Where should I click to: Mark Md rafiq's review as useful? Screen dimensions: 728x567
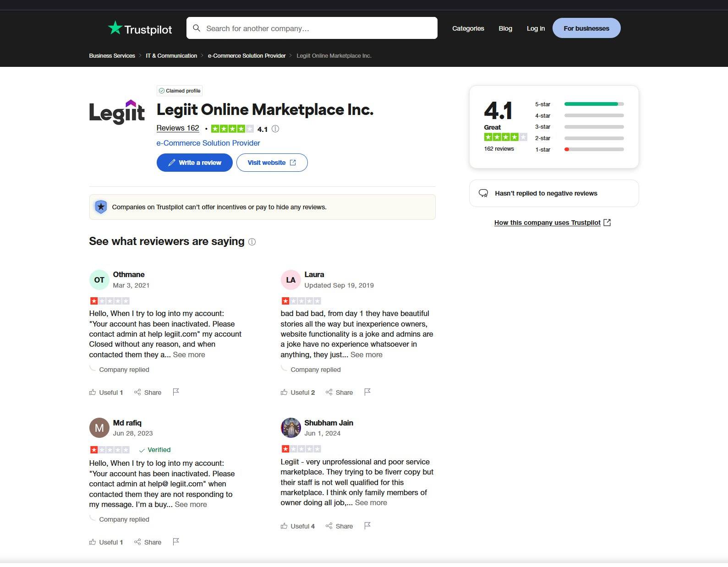pos(106,542)
